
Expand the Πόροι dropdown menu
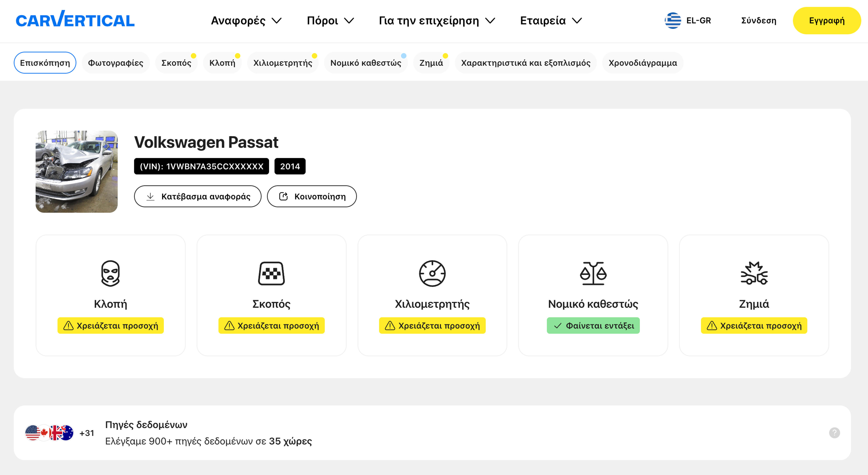(x=330, y=21)
